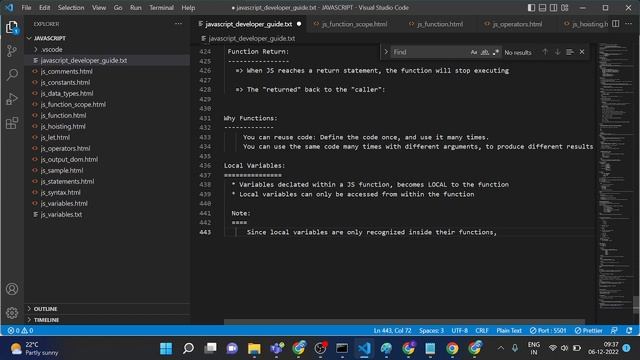This screenshot has width=640, height=360.
Task: Open the Edit menu
Action: [44, 8]
